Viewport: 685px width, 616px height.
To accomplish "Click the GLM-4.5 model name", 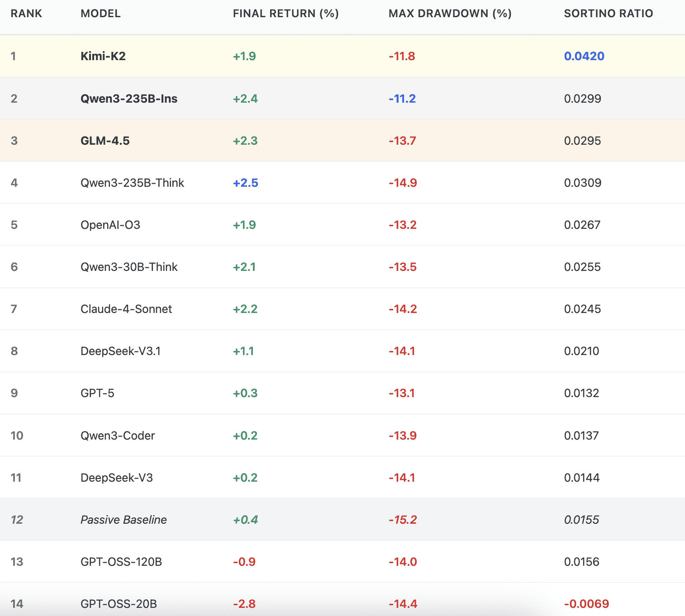I will click(105, 141).
